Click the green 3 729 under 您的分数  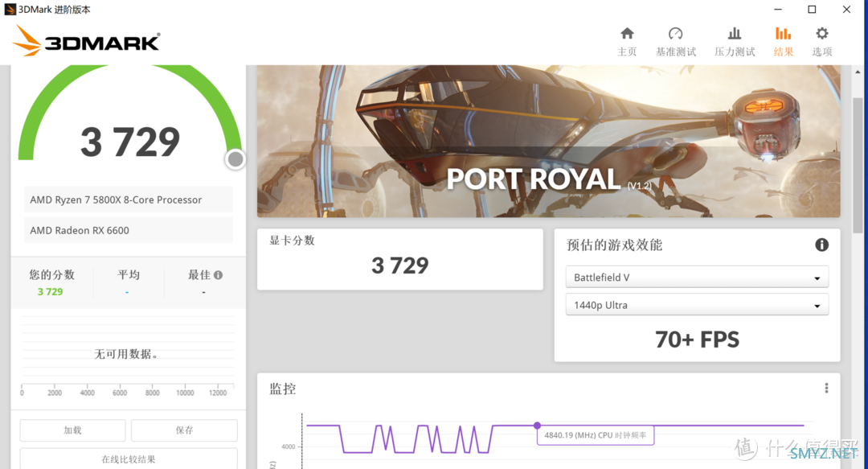[x=51, y=291]
